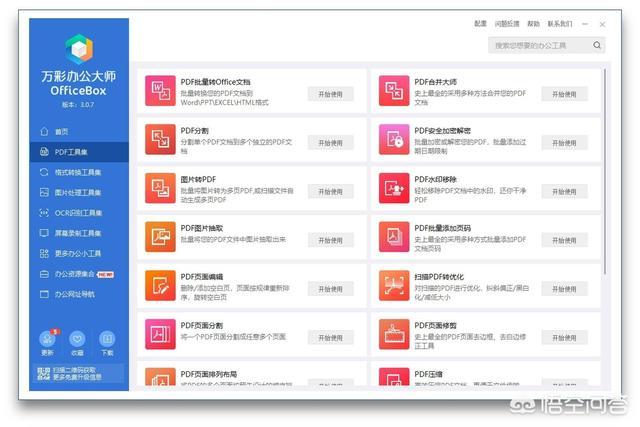Screen dimensions: 640x427
Task: Open the PDF页面修剪 crop icon
Action: click(x=394, y=334)
